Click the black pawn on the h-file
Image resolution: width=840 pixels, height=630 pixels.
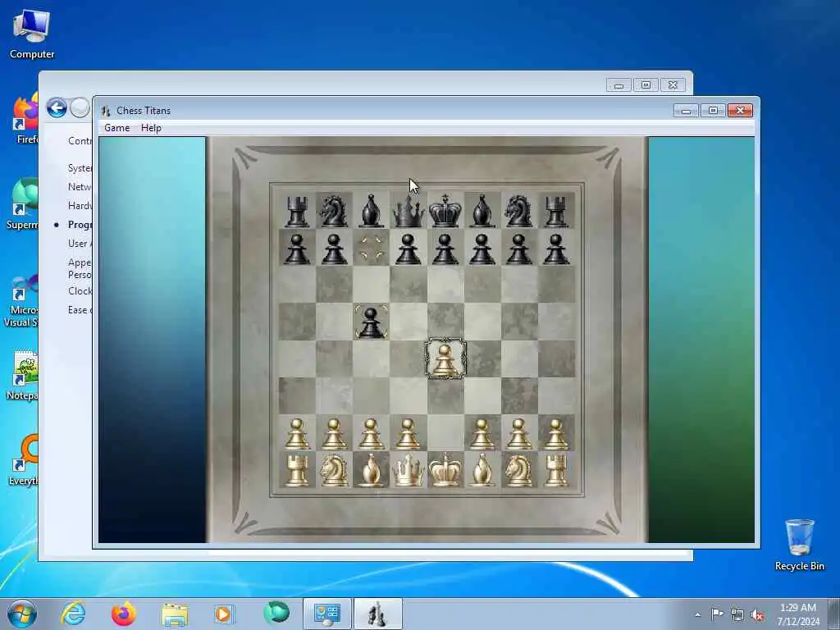(x=556, y=249)
